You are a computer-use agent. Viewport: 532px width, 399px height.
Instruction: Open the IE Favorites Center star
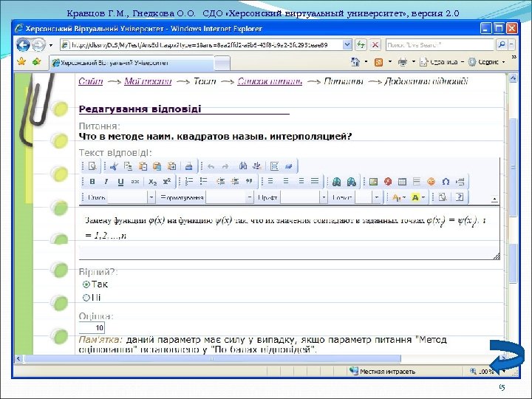[21, 62]
